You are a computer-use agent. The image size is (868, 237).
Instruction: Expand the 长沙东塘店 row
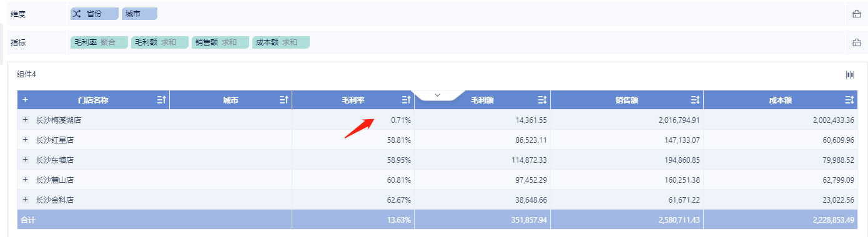pos(25,160)
